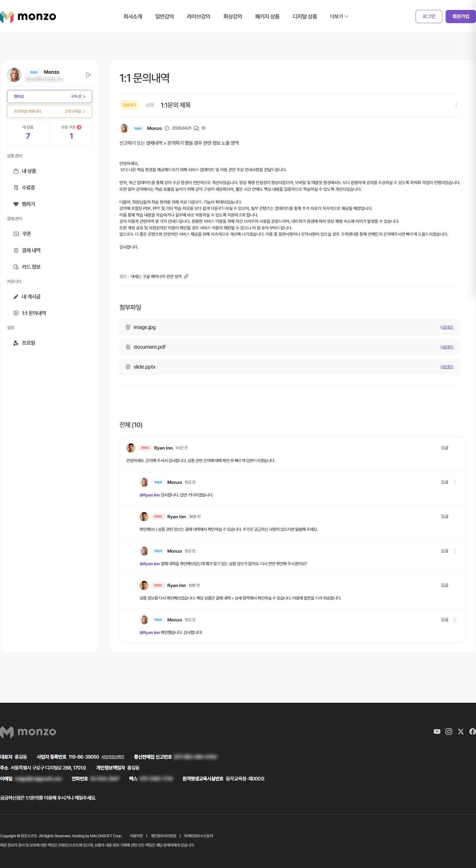Expand the 더보기 dropdown in top navigation
Screen dimensions: 476x868
pos(339,17)
